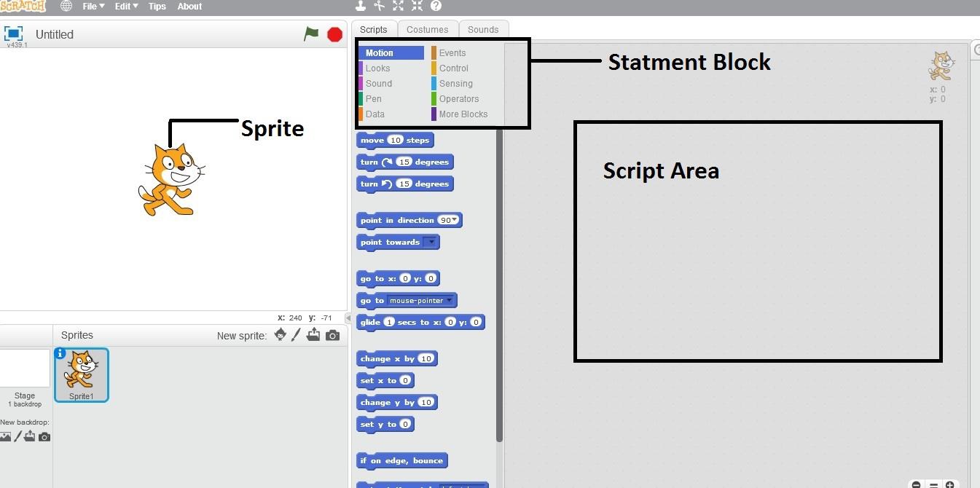Viewport: 980px width, 488px height.
Task: Click the block help question mark icon
Action: [x=434, y=6]
